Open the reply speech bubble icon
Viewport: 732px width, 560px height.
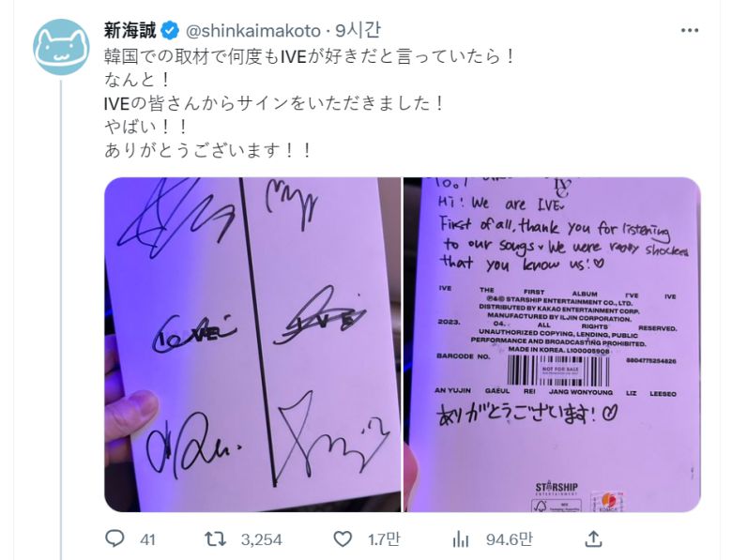tap(114, 539)
